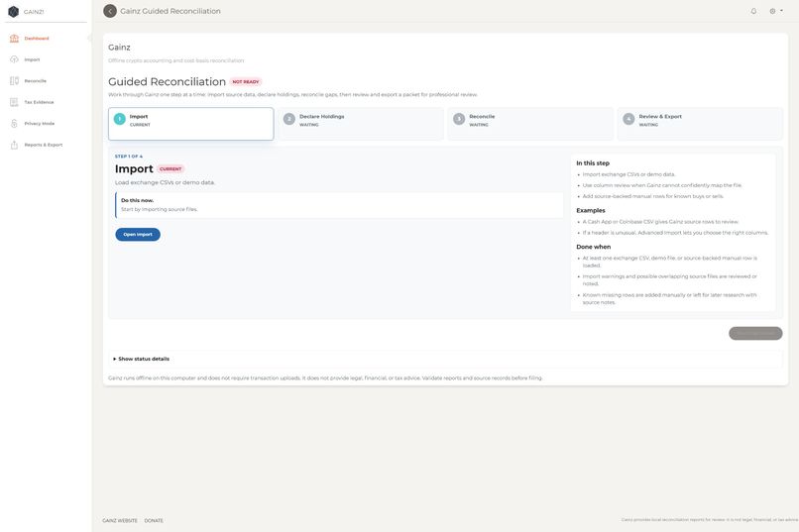The width and height of the screenshot is (799, 532).
Task: Click the greyed-out next step button
Action: point(755,333)
